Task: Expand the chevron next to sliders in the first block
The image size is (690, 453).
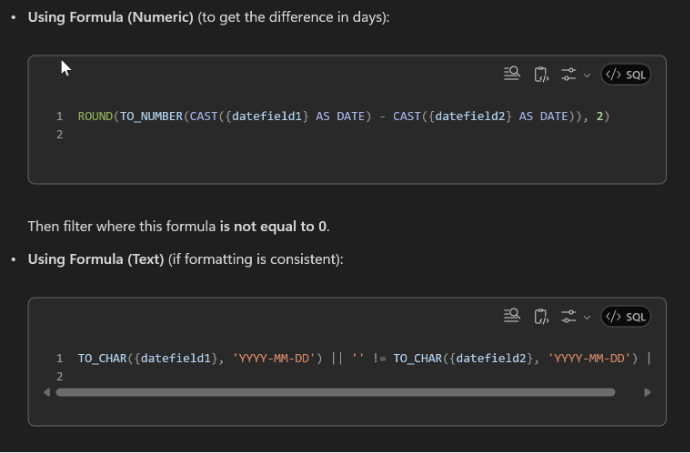Action: [x=586, y=75]
